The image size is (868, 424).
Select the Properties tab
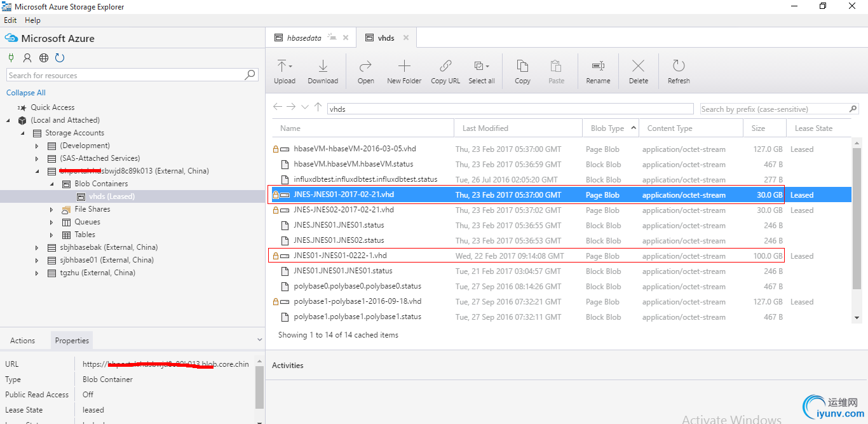[x=72, y=341]
